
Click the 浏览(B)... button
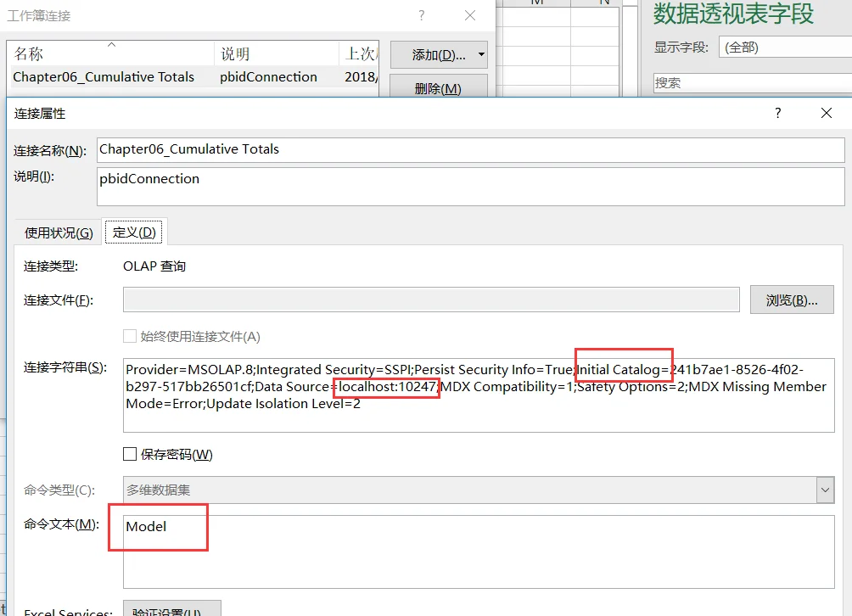(792, 300)
